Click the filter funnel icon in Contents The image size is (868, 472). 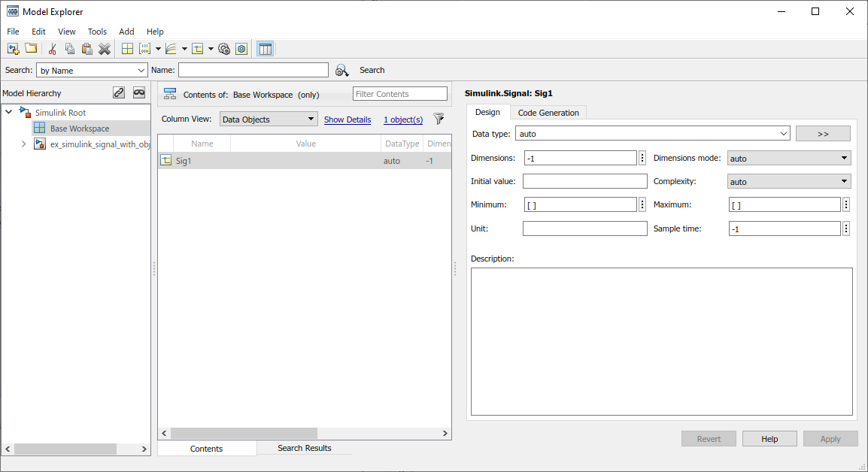[439, 119]
